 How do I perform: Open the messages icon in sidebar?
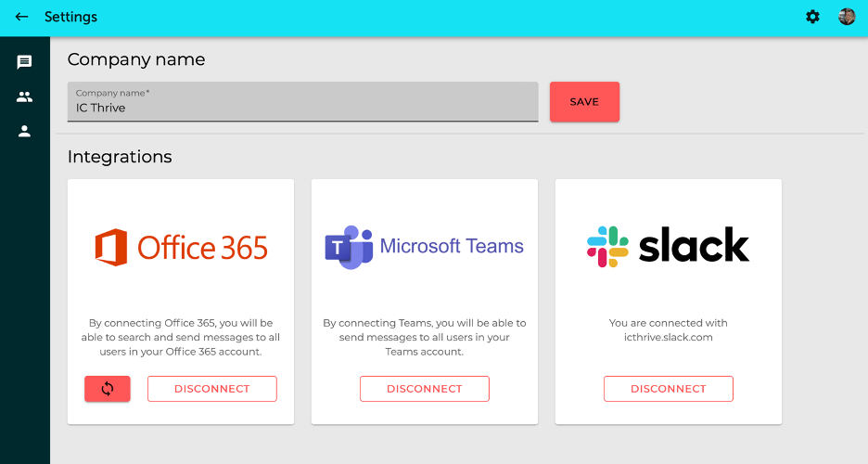[x=24, y=62]
